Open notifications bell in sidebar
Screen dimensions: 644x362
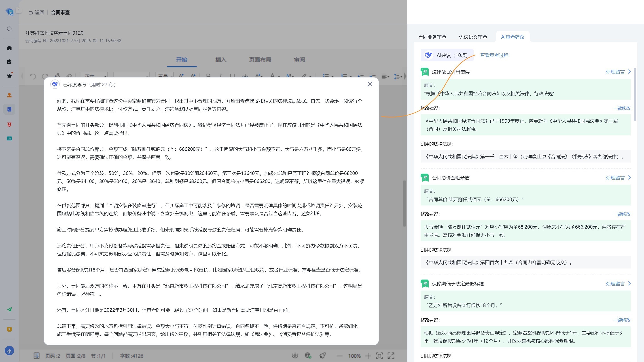9,76
